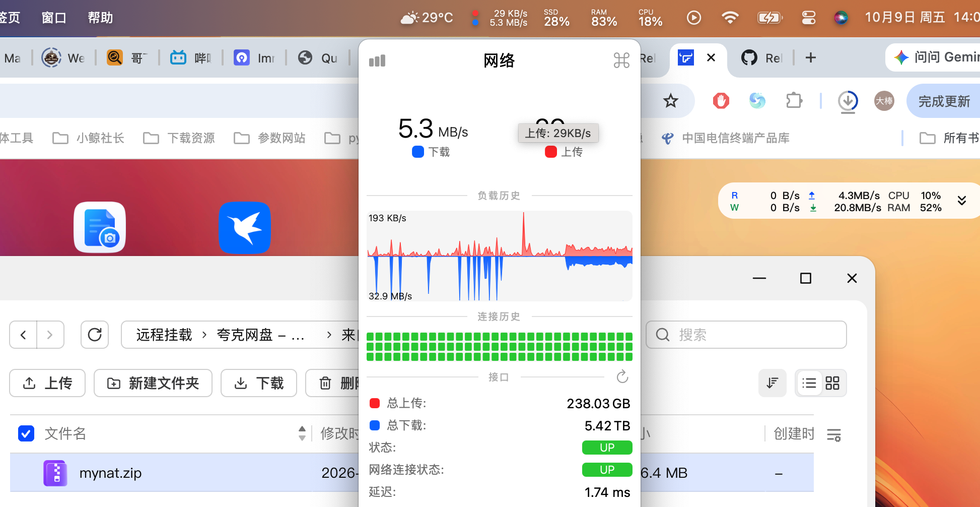
Task: Click the load history graph in network popup
Action: 499,256
